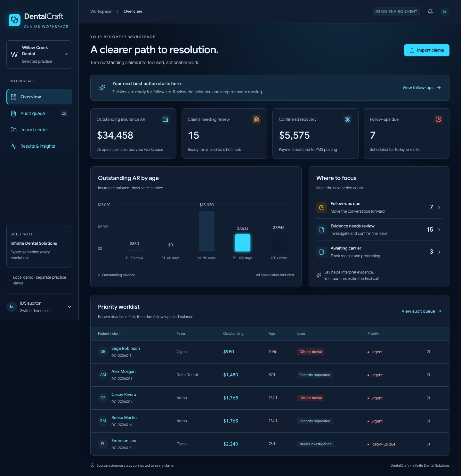Viewport: 461px width, 476px height.
Task: Click the Demo Environment badge
Action: pos(396,12)
